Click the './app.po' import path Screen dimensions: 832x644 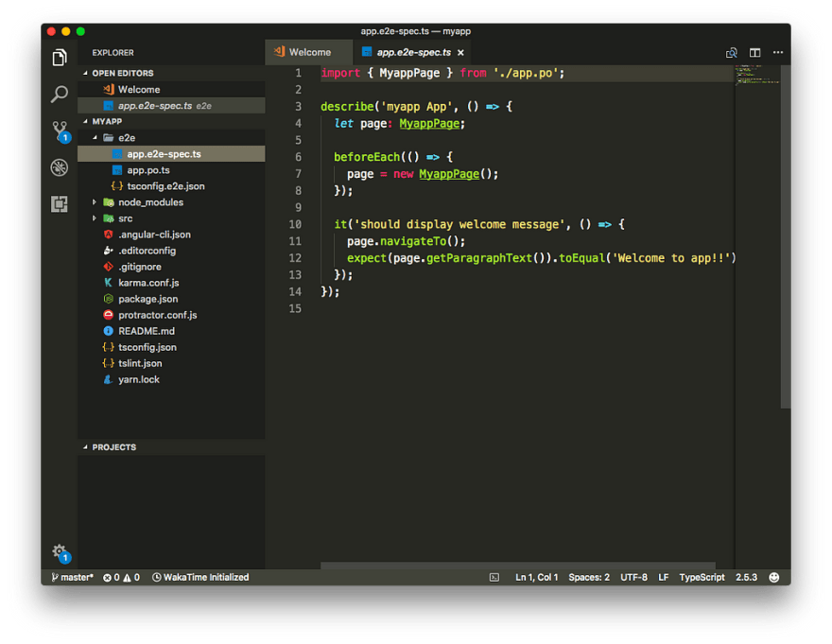[526, 73]
